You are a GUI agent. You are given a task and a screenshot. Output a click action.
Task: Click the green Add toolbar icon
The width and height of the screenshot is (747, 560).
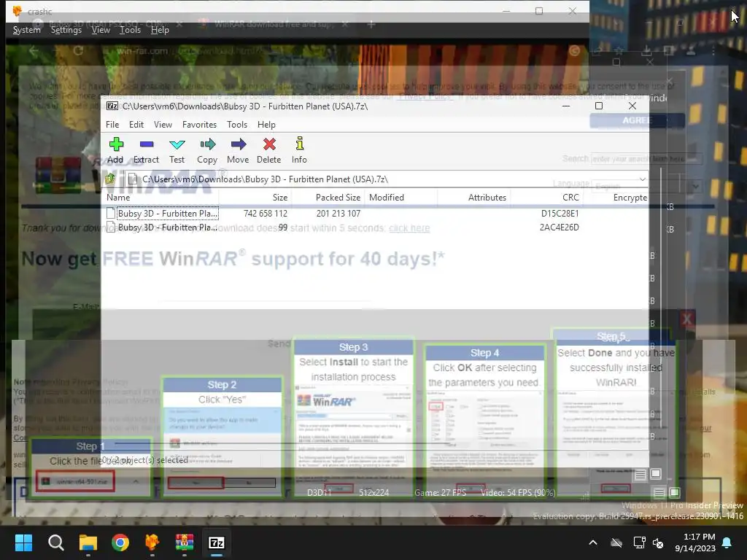click(x=116, y=144)
